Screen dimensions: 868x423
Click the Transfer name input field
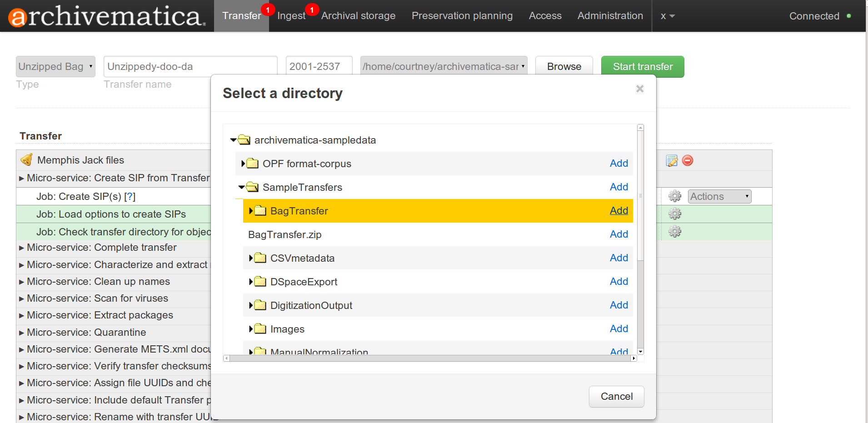coord(190,67)
